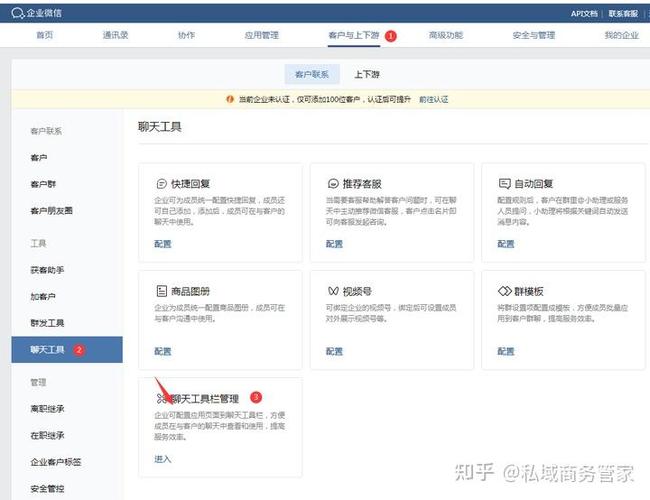Image resolution: width=650 pixels, height=500 pixels.
Task: Open 客户 in the sidebar
Action: point(39,158)
